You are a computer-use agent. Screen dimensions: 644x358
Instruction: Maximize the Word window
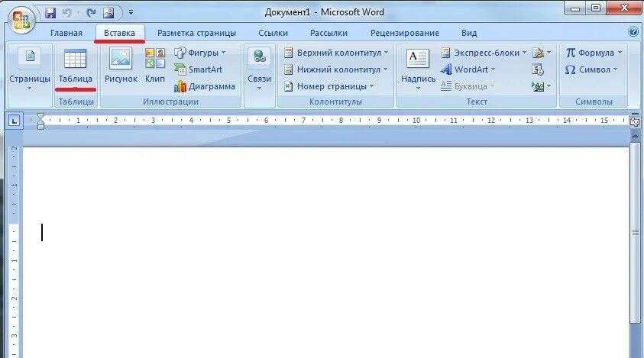[x=596, y=8]
